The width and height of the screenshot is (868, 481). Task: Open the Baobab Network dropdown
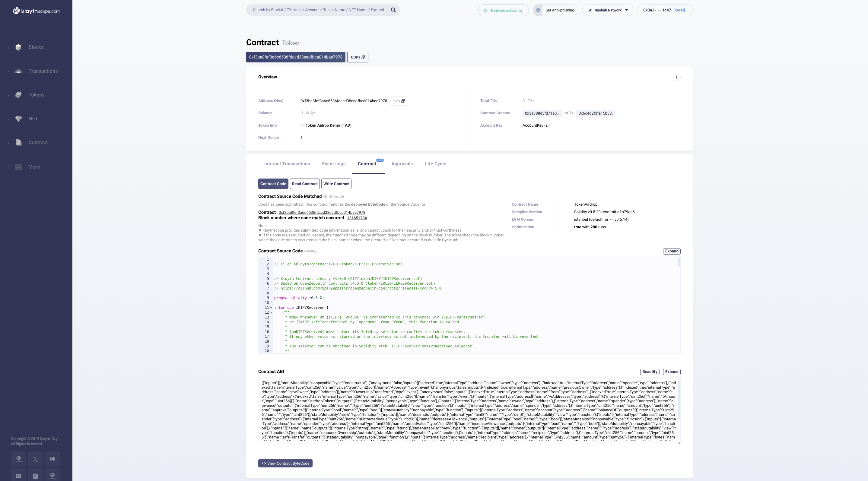point(608,10)
